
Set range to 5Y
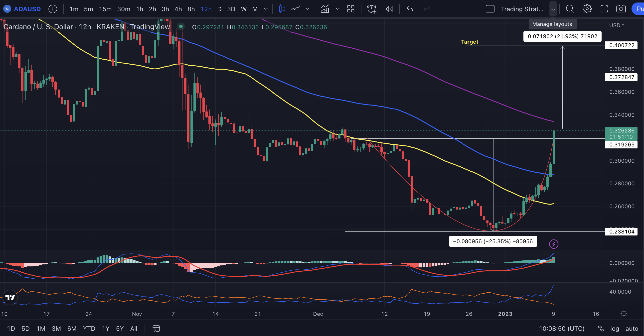[x=120, y=329]
